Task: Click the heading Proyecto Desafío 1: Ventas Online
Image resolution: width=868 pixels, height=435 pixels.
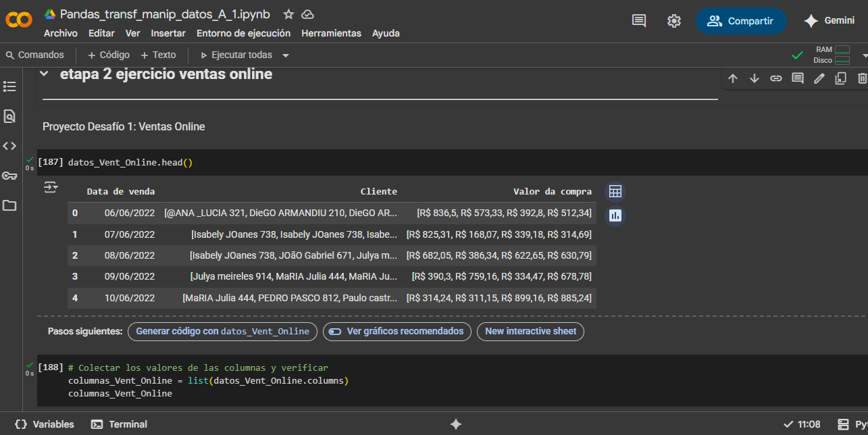Action: tap(124, 127)
